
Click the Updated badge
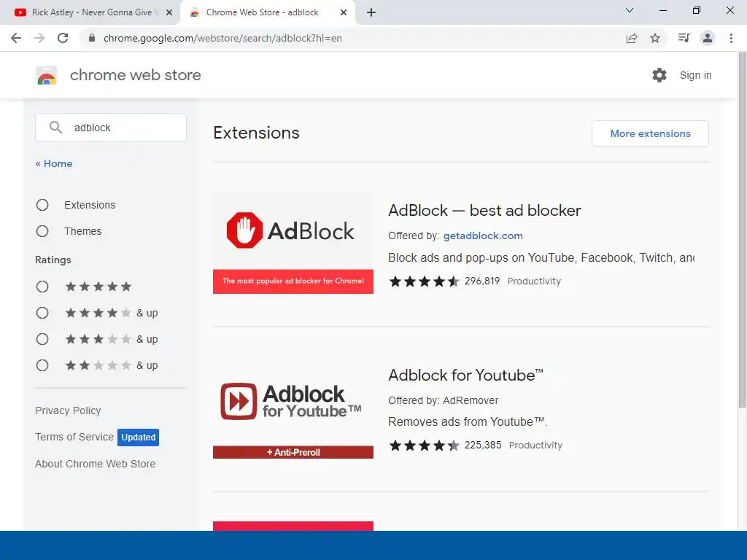coord(138,437)
